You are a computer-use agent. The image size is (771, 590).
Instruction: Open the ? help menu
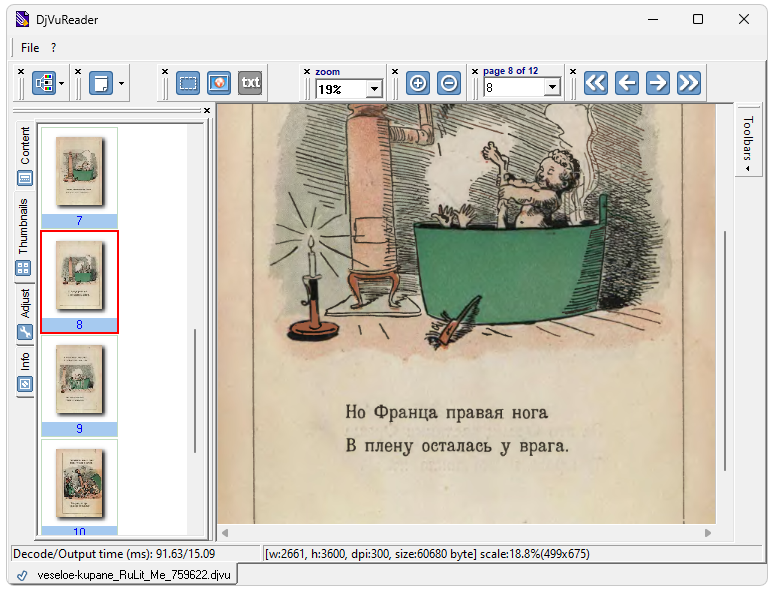click(54, 47)
